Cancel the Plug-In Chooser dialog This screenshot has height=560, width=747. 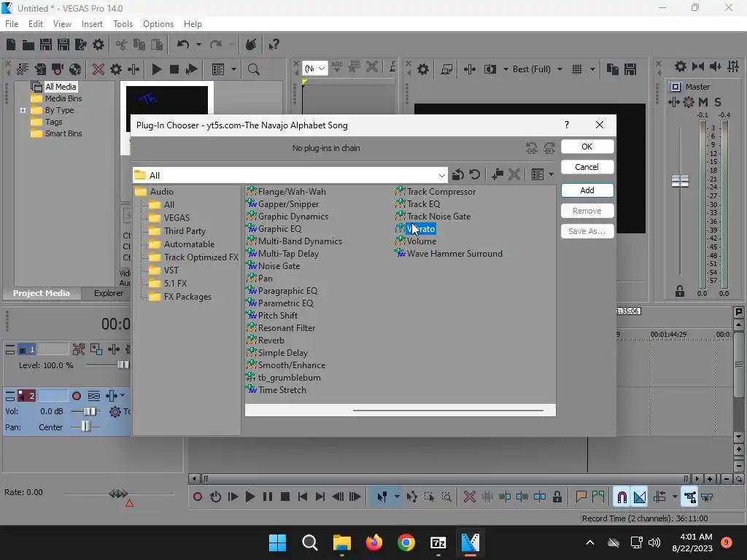587,167
